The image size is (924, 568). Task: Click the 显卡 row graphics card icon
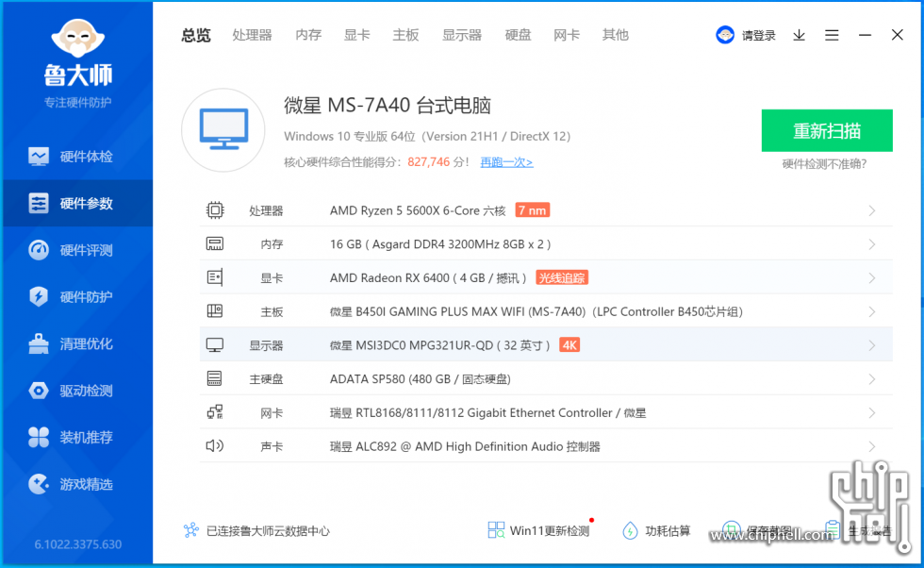pyautogui.click(x=215, y=277)
